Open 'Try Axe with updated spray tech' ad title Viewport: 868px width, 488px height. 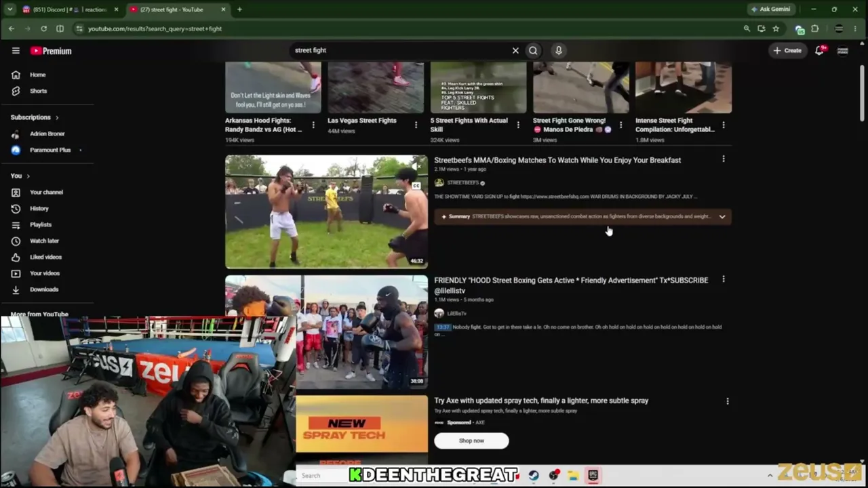tap(541, 401)
